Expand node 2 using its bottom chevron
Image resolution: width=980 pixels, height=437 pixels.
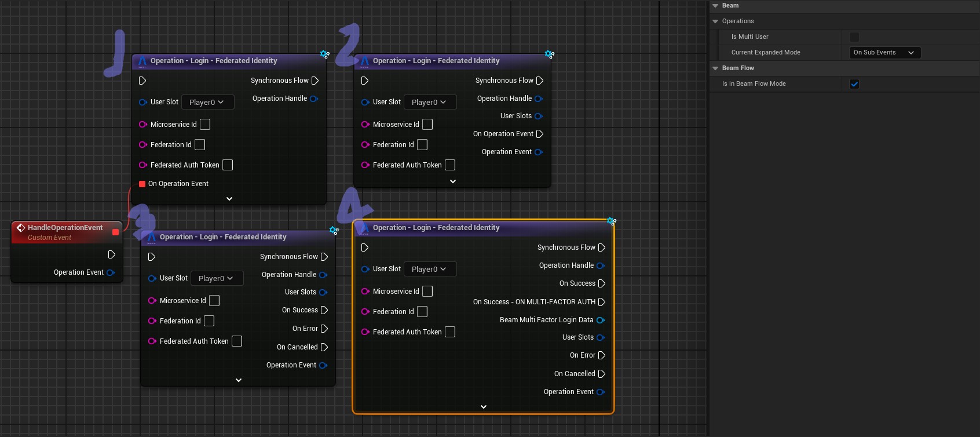[453, 181]
